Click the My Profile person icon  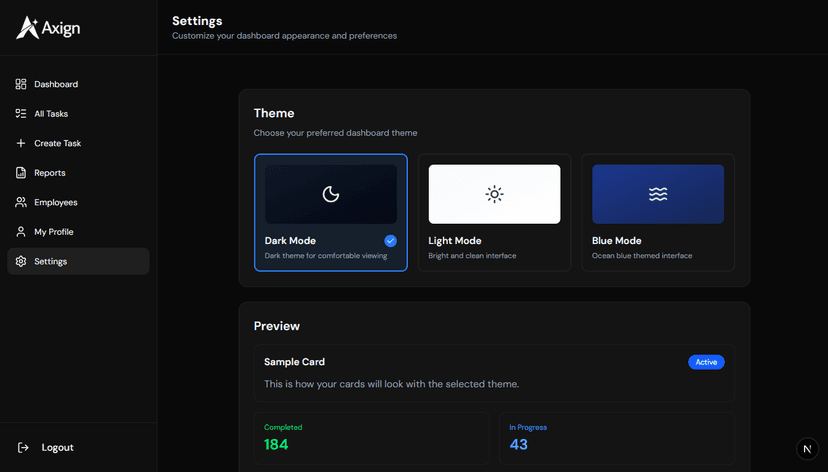tap(21, 232)
